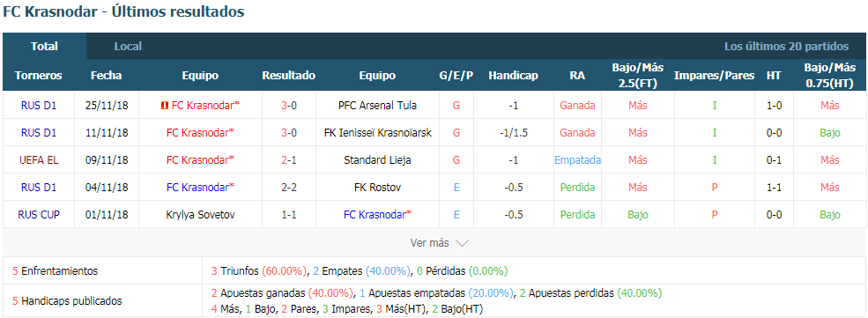Click the red card icon beside FC Krasnodar

(165, 105)
